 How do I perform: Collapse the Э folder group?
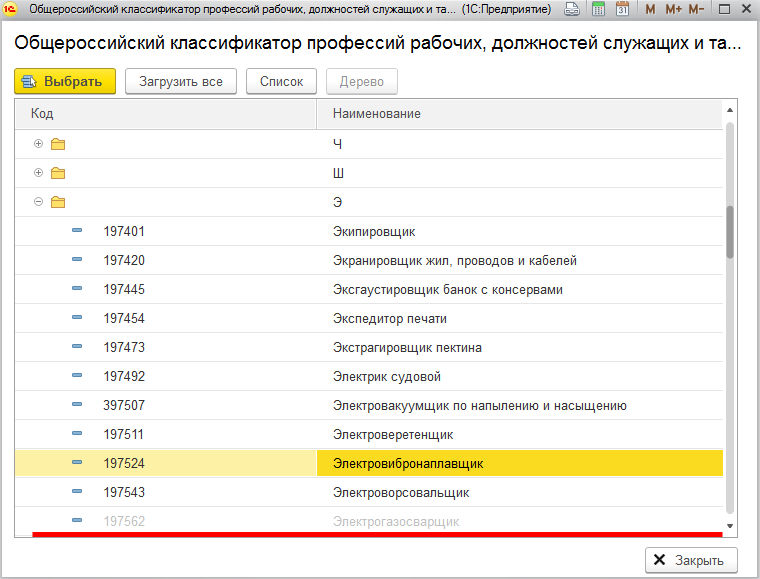[x=39, y=202]
